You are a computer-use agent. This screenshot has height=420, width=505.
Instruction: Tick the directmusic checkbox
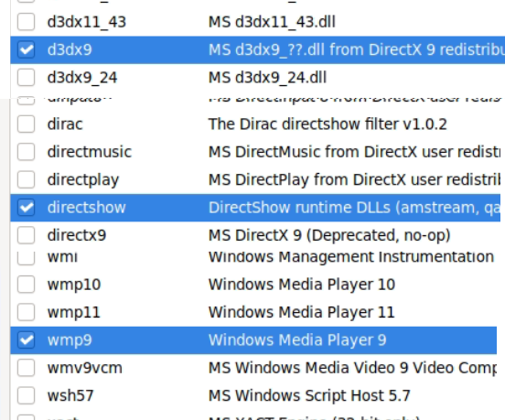pos(27,152)
